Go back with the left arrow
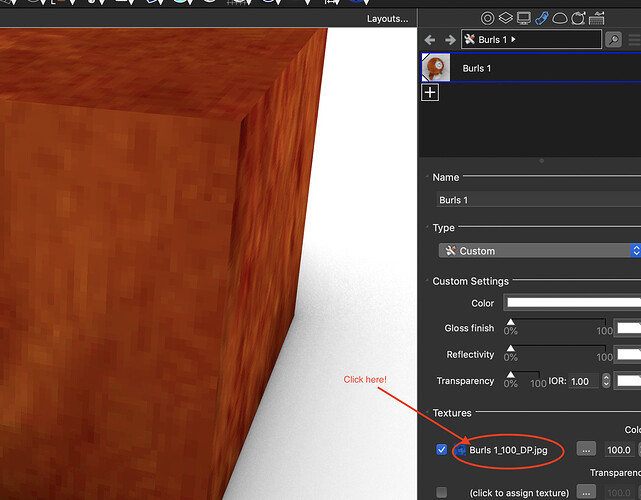This screenshot has width=641, height=500. click(430, 40)
